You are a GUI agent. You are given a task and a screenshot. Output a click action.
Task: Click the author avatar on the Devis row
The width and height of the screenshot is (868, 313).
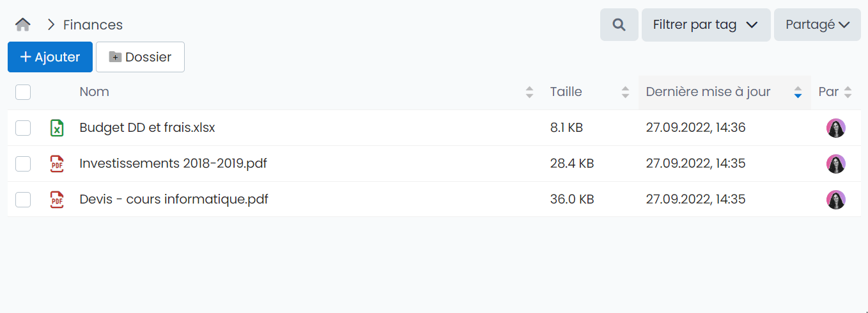pos(835,200)
